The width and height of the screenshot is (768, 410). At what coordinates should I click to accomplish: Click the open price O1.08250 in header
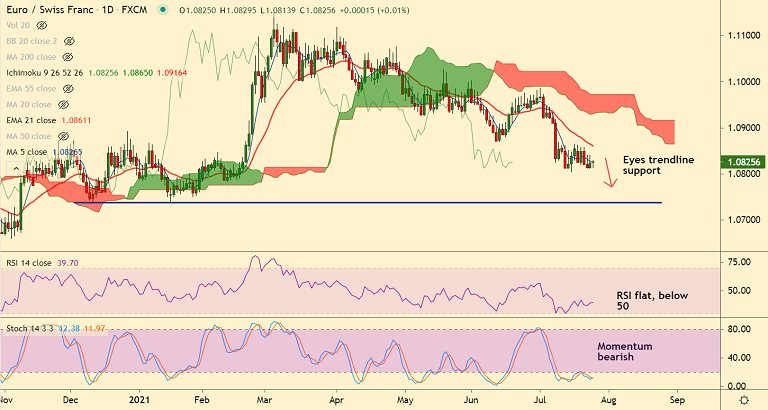point(197,10)
